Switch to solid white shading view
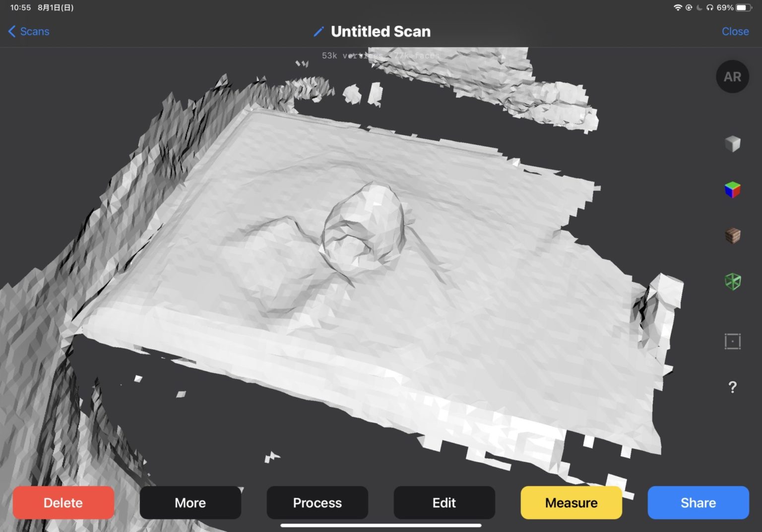Viewport: 762px width, 532px height. click(732, 144)
